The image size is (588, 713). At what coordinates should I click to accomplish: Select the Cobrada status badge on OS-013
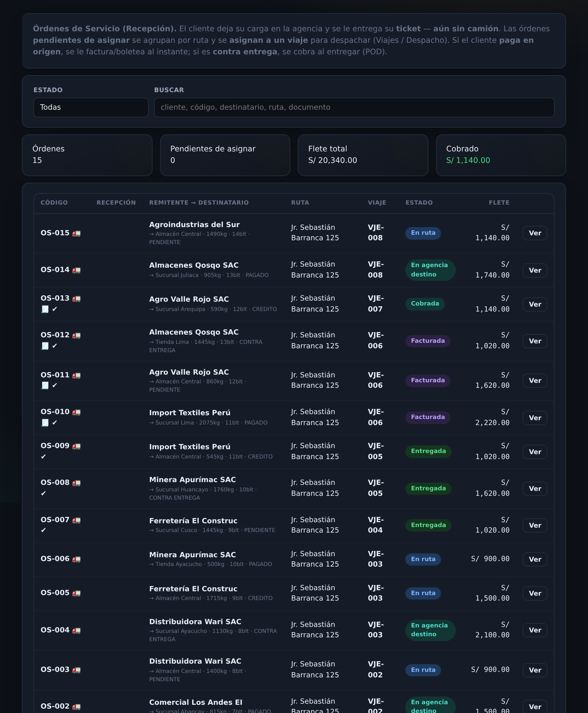click(425, 304)
